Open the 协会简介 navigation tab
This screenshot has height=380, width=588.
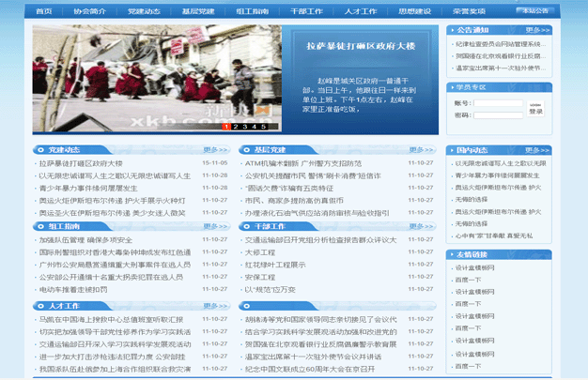[89, 10]
